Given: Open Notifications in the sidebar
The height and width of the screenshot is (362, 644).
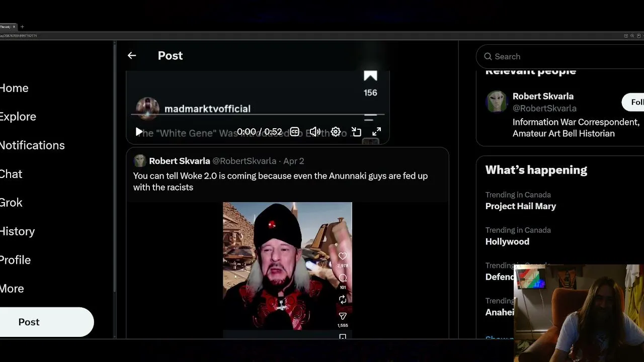Looking at the screenshot, I should [32, 145].
